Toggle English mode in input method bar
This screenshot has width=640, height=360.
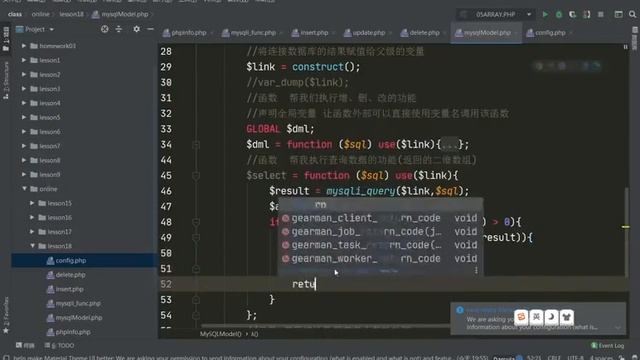coord(536,316)
